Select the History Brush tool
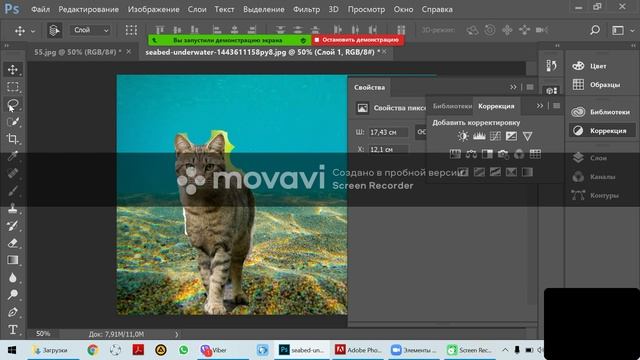 13,225
